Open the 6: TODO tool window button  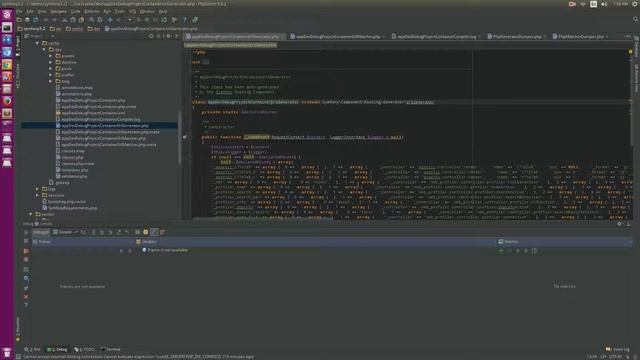pyautogui.click(x=84, y=349)
